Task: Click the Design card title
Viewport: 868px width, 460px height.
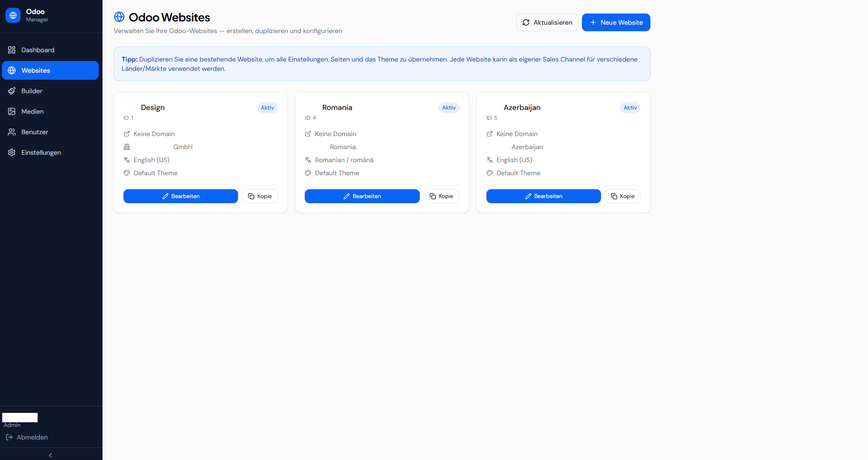Action: (x=153, y=108)
